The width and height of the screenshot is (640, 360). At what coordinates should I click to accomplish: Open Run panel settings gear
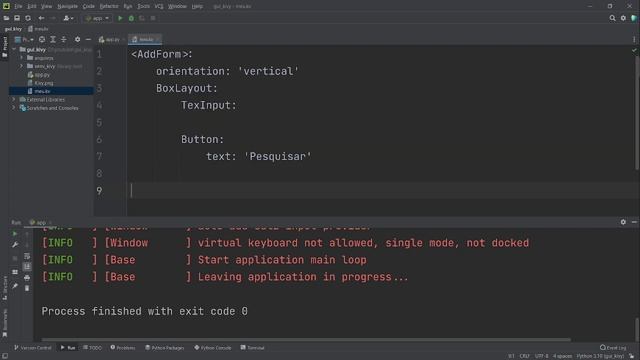623,222
